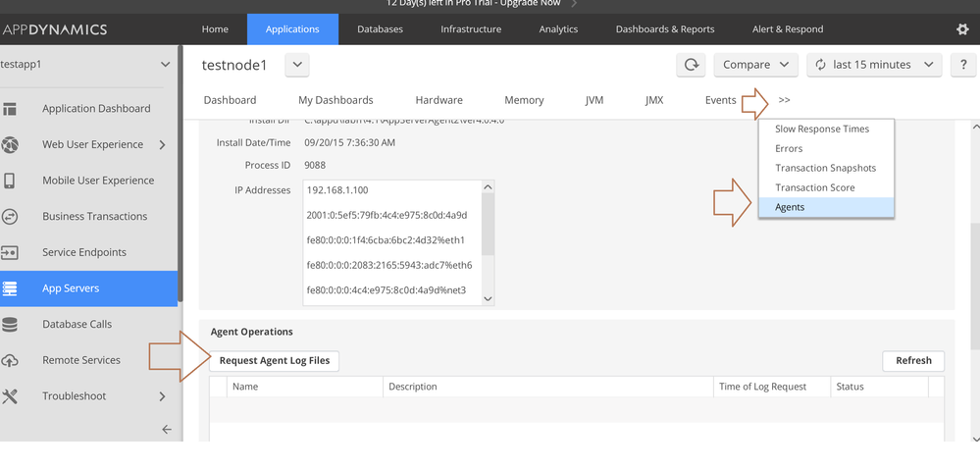Click the Remote Services cloud icon
The width and height of the screenshot is (980, 469).
pos(10,360)
